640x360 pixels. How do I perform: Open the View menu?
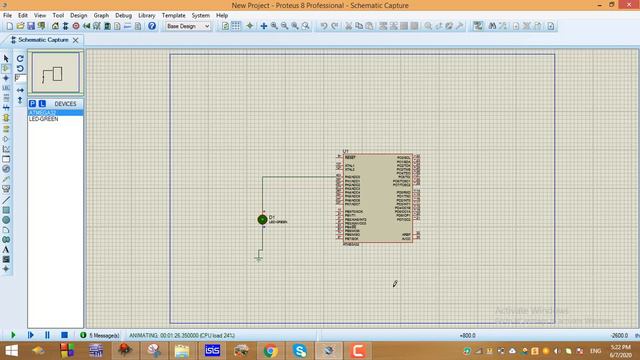point(40,16)
